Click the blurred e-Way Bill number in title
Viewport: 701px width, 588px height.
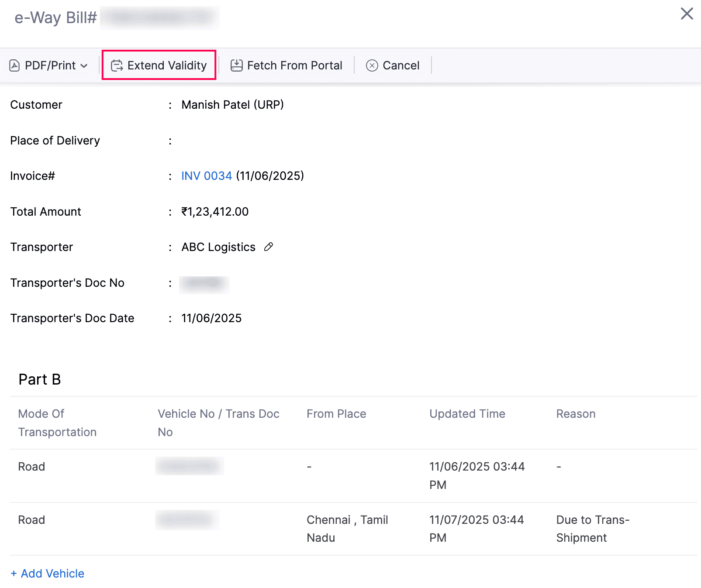click(x=159, y=17)
